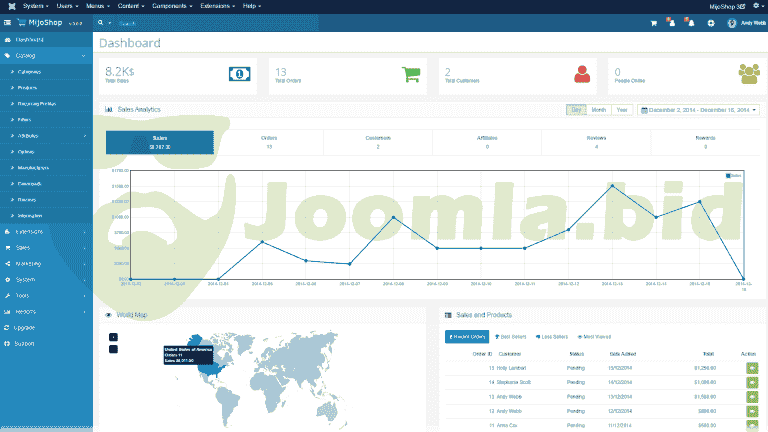Select the Orders analytics metric
Viewport: 768px width, 432px height.
268,142
